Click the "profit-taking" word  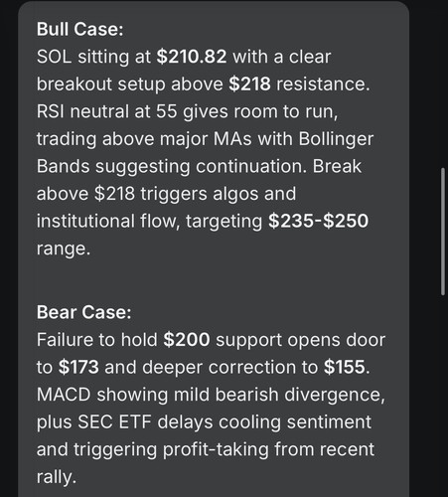click(216, 449)
